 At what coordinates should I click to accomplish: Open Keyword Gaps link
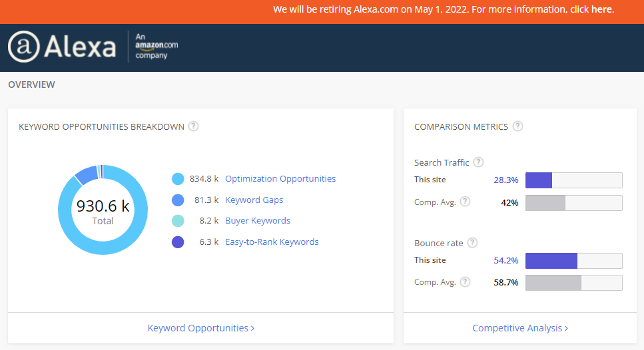point(254,200)
